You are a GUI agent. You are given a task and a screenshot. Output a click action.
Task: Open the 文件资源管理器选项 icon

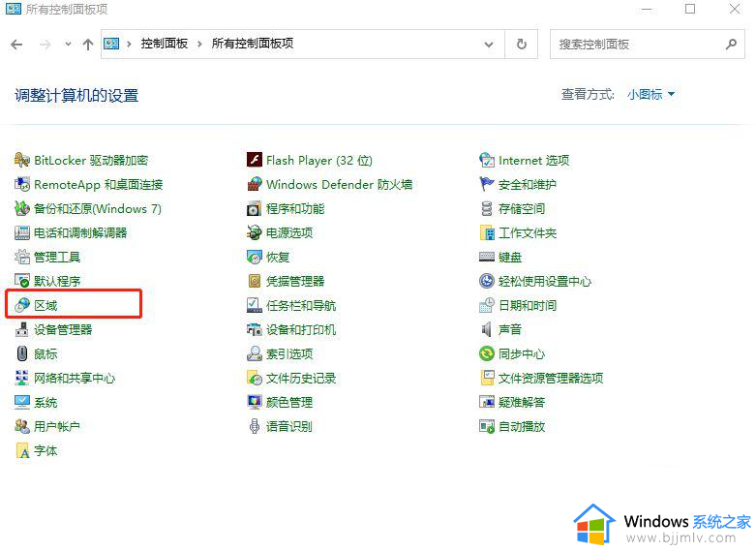click(487, 378)
